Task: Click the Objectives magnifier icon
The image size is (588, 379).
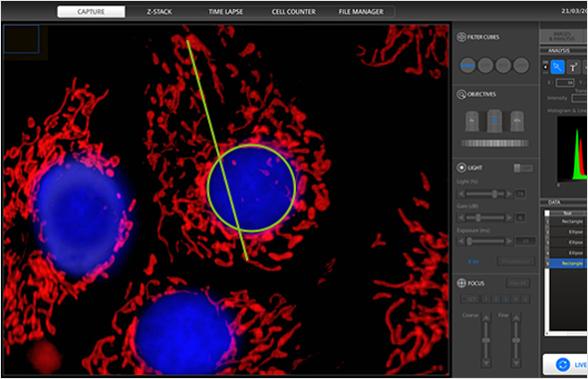Action: [461, 94]
